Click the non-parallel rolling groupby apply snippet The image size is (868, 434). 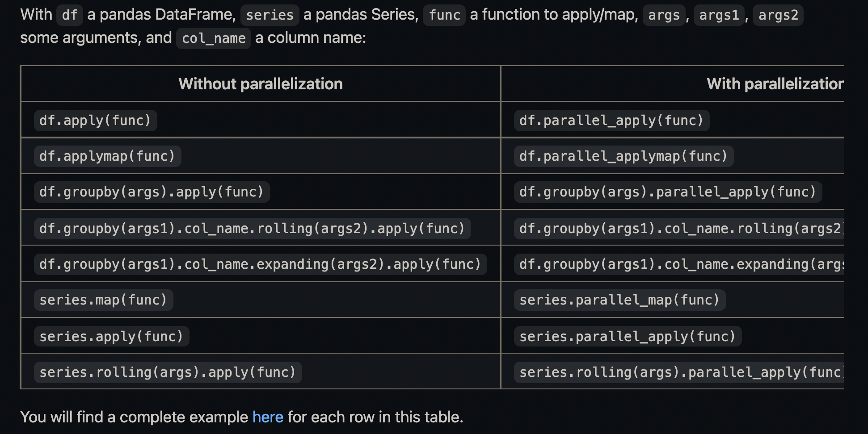(252, 229)
